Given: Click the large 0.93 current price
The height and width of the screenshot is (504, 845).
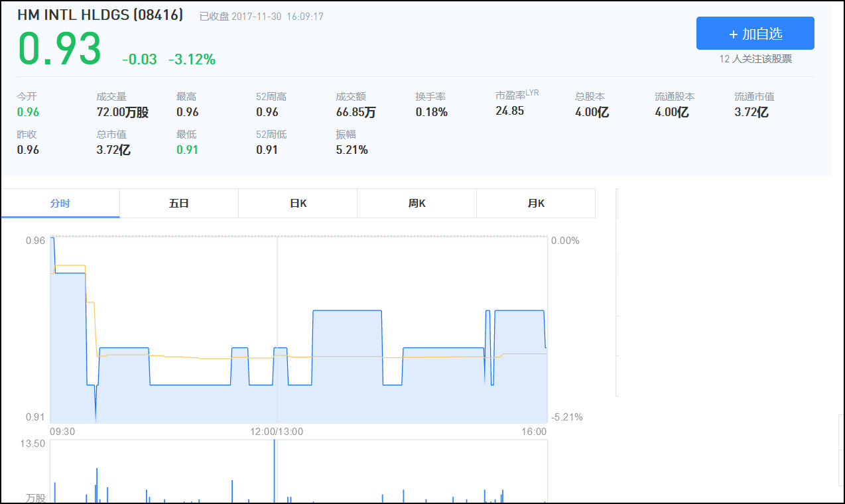Looking at the screenshot, I should (x=60, y=49).
